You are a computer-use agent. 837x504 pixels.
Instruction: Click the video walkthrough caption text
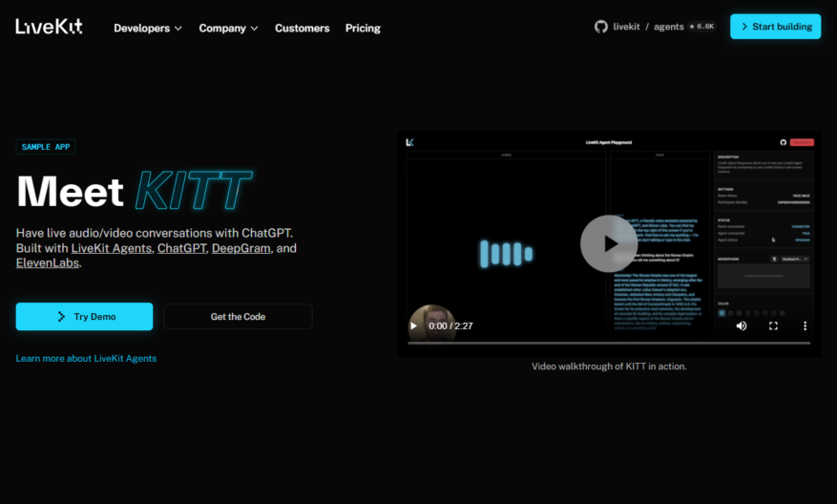pos(609,367)
